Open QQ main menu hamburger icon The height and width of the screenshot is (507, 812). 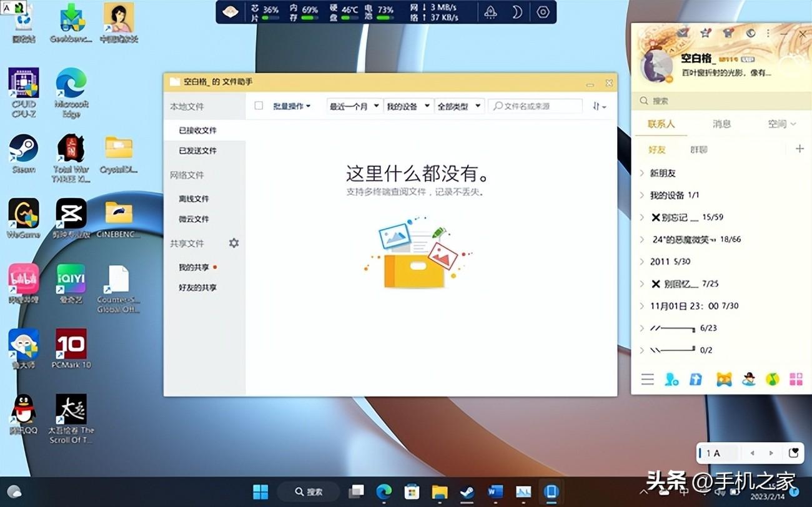point(648,379)
